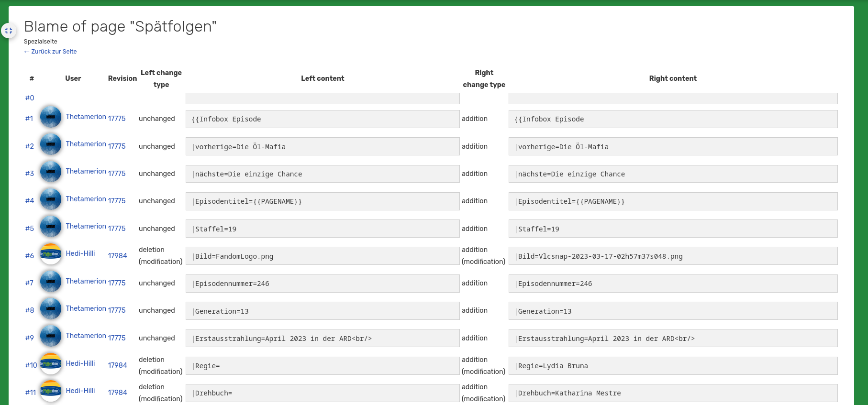The width and height of the screenshot is (868, 405).
Task: Open Thetamerion user link in row #1
Action: pos(86,117)
